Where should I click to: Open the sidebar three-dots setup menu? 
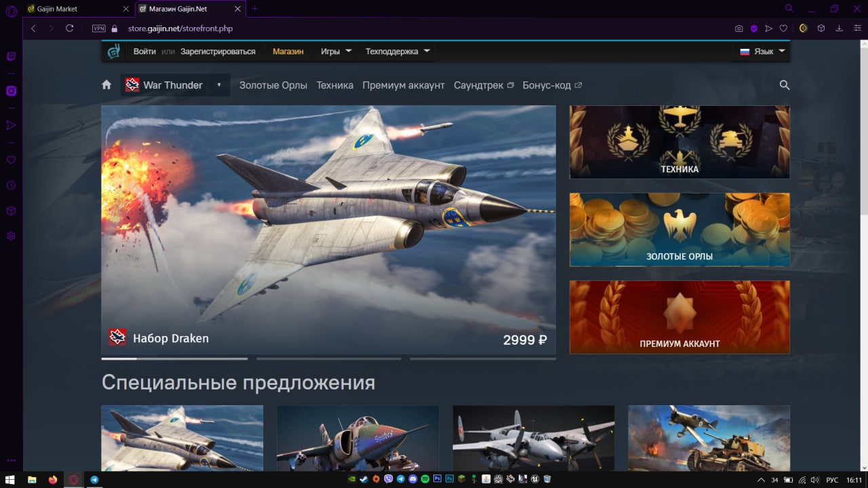pyautogui.click(x=11, y=460)
